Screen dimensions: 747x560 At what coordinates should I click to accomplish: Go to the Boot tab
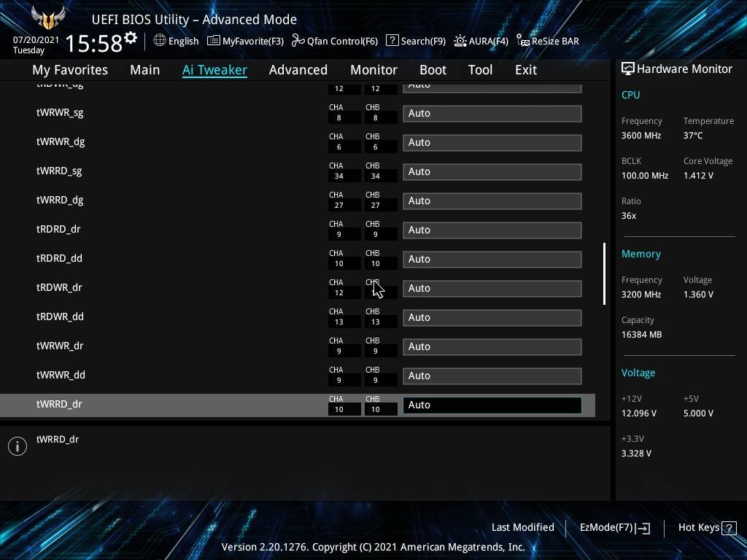[x=433, y=70]
